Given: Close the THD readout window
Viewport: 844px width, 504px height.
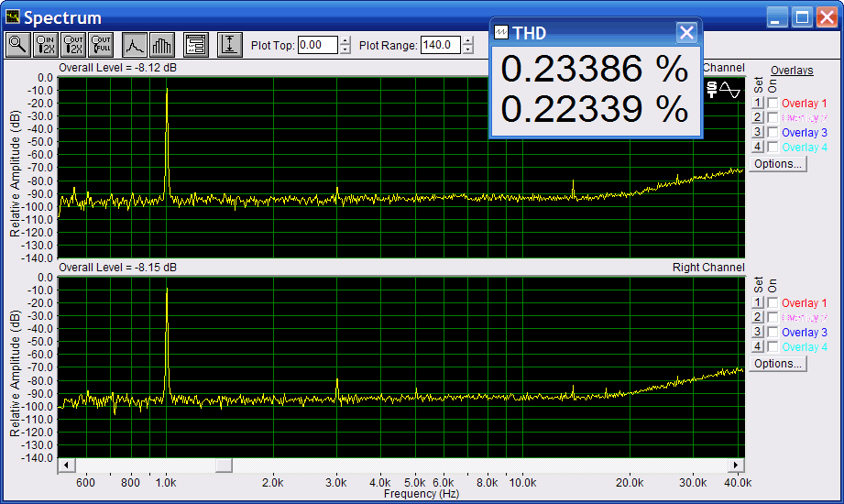Looking at the screenshot, I should pos(686,33).
